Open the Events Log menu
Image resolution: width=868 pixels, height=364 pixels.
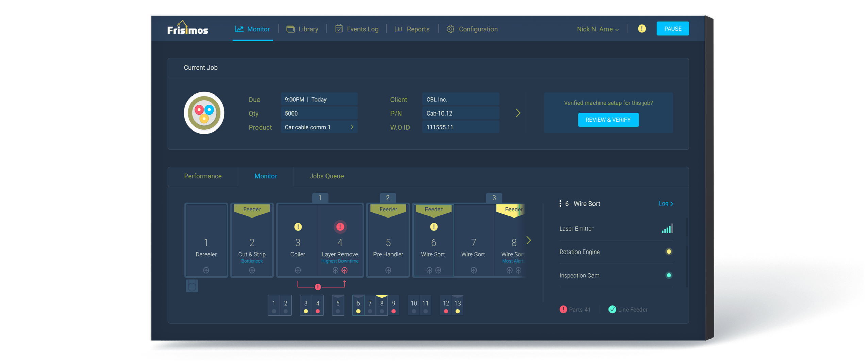tap(357, 29)
